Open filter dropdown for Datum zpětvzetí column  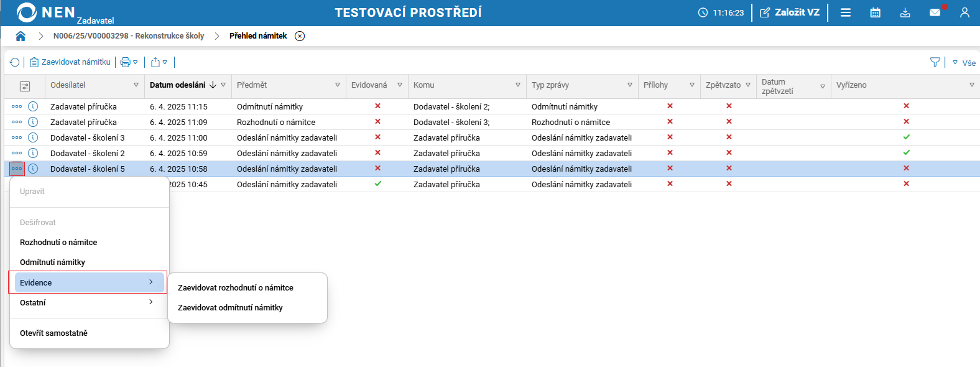[x=823, y=86]
